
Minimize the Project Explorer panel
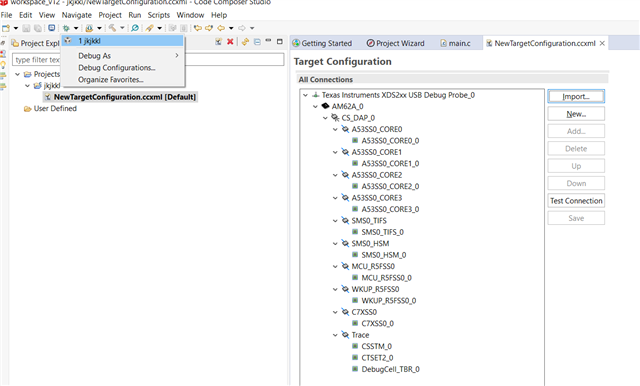click(268, 41)
